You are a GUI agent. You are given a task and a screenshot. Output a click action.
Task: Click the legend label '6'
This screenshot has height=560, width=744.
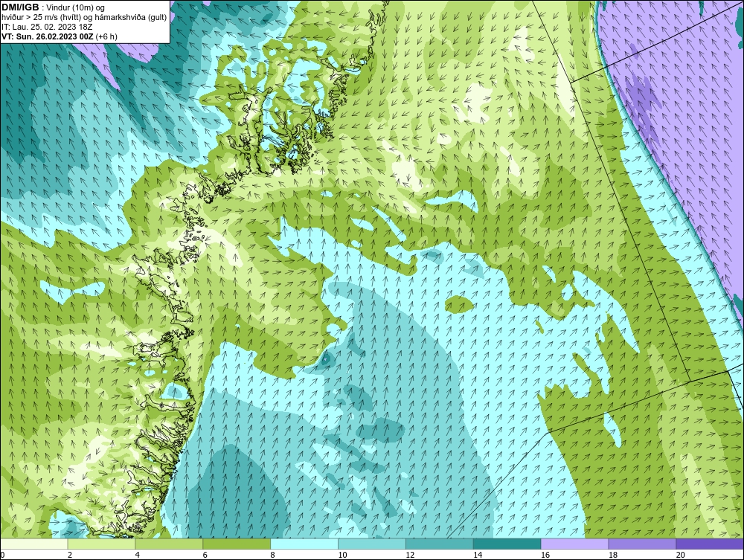[x=205, y=556]
